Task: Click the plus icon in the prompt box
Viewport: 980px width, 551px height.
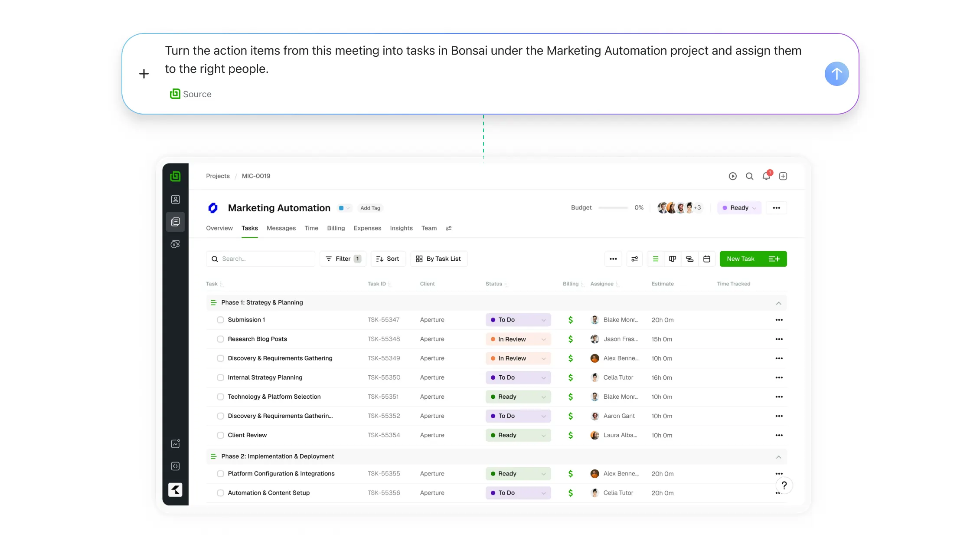Action: pyautogui.click(x=144, y=74)
